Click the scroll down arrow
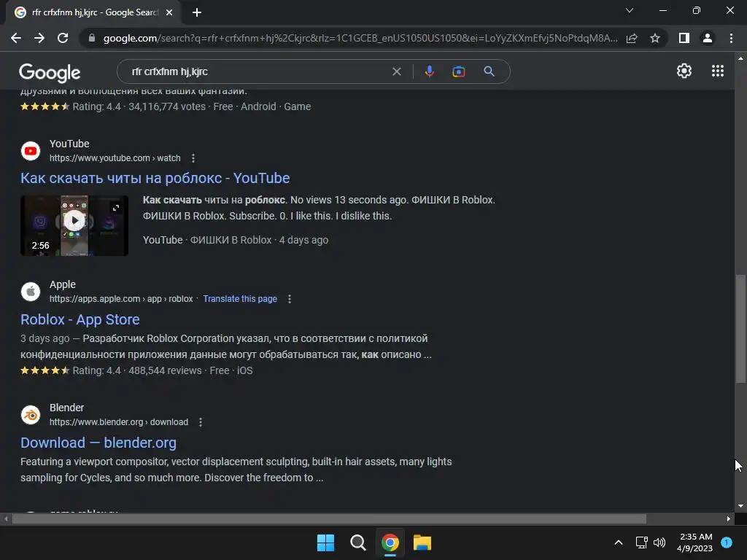 740,506
